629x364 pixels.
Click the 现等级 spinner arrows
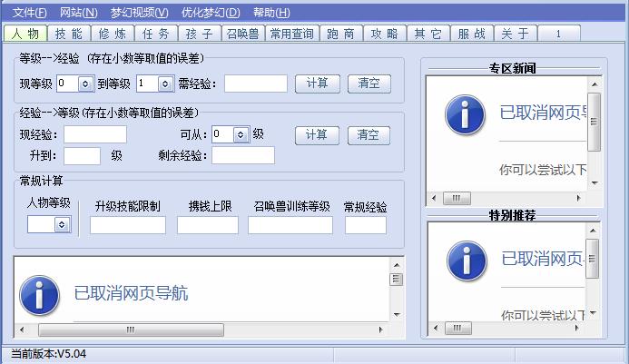click(x=85, y=84)
